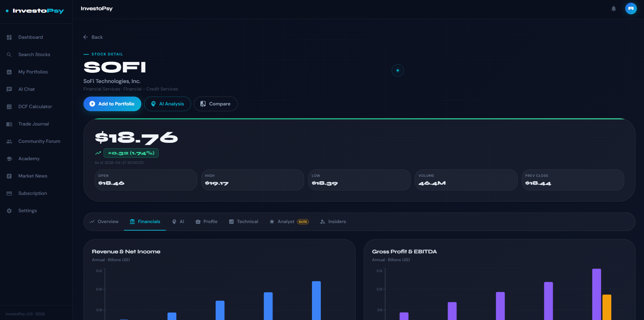The width and height of the screenshot is (644, 320).
Task: Click the orange EBITDA bar in chart
Action: coord(607,307)
